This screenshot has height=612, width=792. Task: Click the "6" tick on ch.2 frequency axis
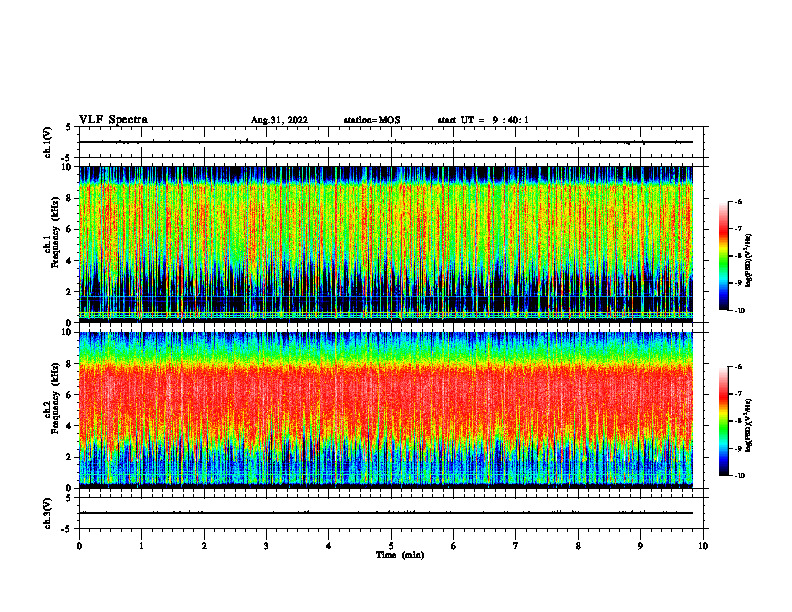coord(70,395)
